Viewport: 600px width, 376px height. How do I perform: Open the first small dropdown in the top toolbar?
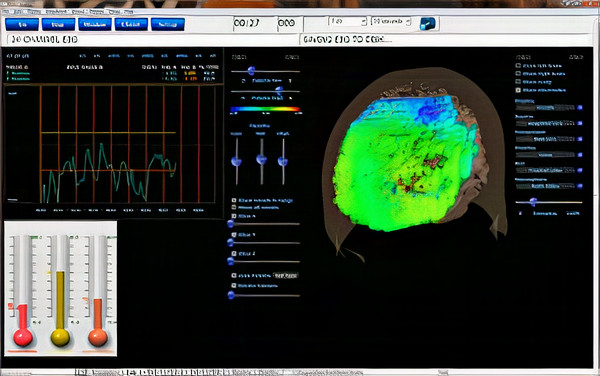click(347, 21)
